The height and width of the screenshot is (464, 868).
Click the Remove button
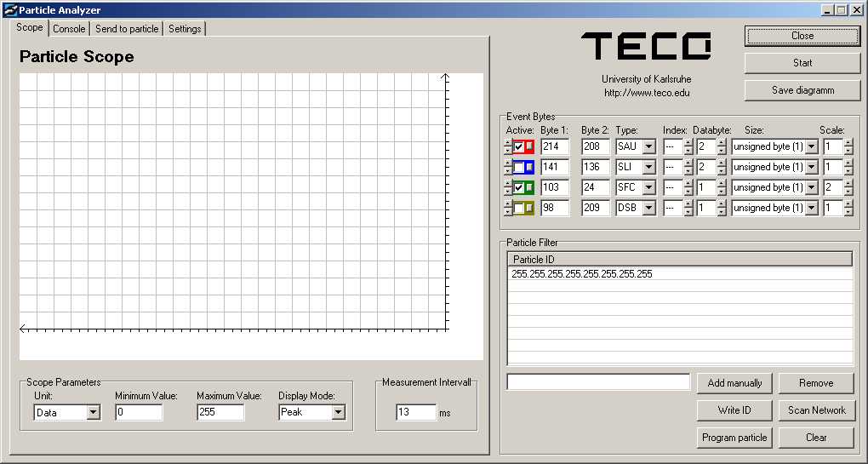coord(816,383)
